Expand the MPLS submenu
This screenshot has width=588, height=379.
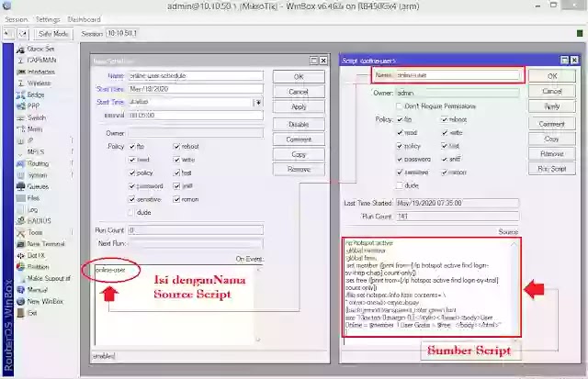pos(72,152)
